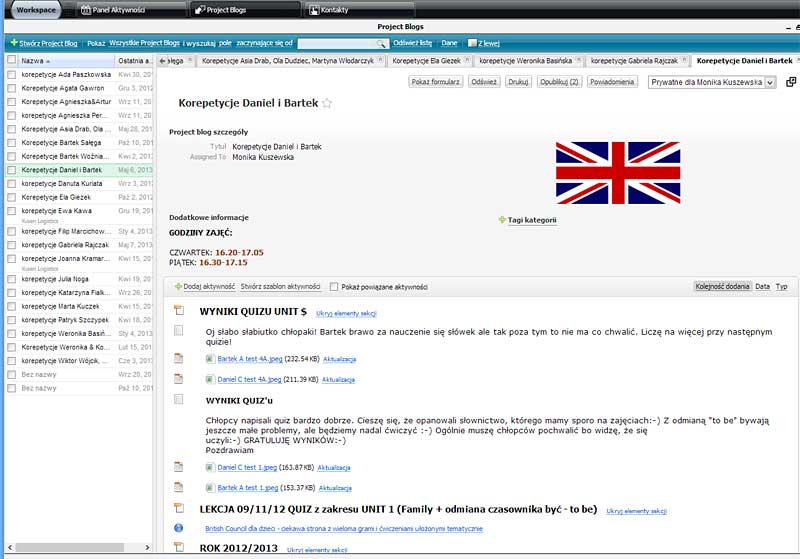Check the korepetycje Ewa Kawa row

pyautogui.click(x=11, y=211)
